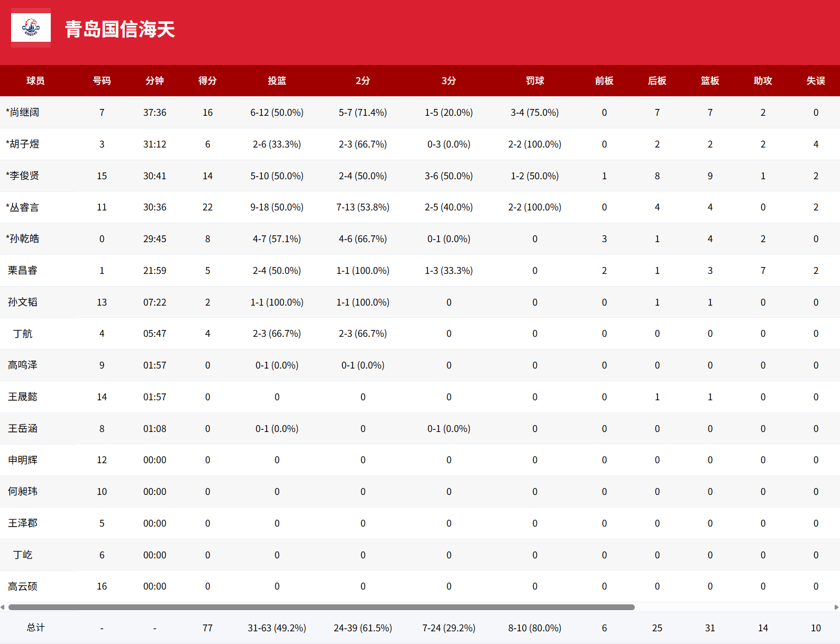Image resolution: width=840 pixels, height=644 pixels.
Task: Select player 栗昌睿 in the table
Action: pos(23,271)
